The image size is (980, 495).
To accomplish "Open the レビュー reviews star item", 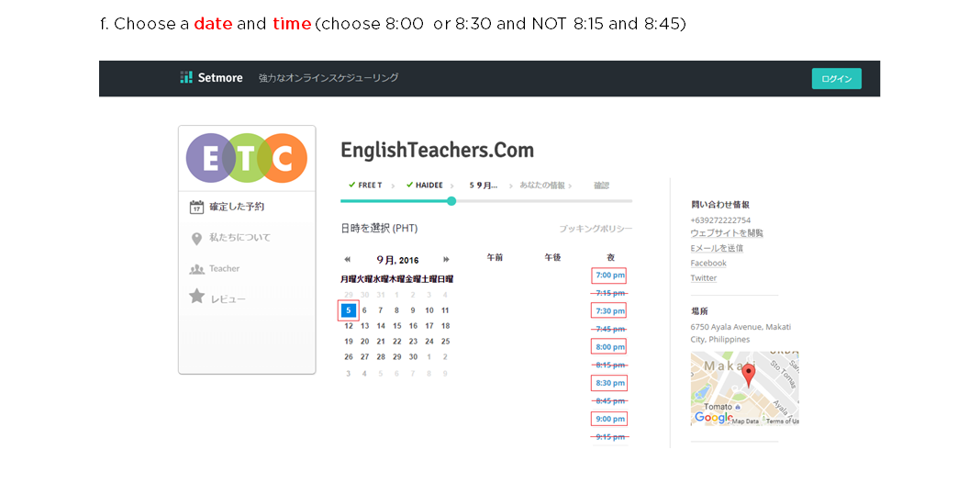I will coord(197,296).
